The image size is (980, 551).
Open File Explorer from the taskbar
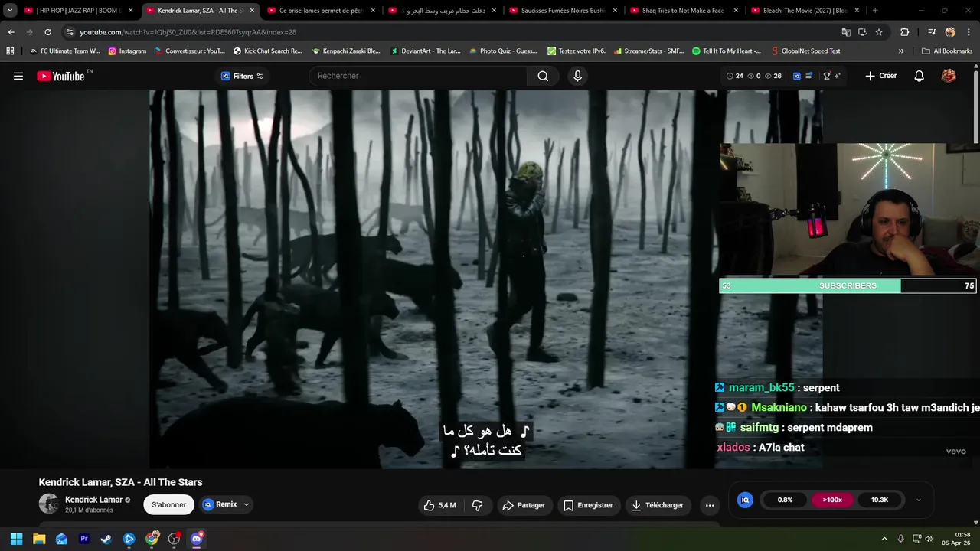coord(39,539)
